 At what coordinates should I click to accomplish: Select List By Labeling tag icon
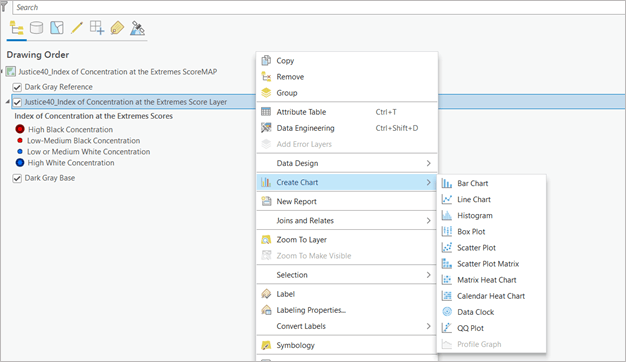(117, 28)
